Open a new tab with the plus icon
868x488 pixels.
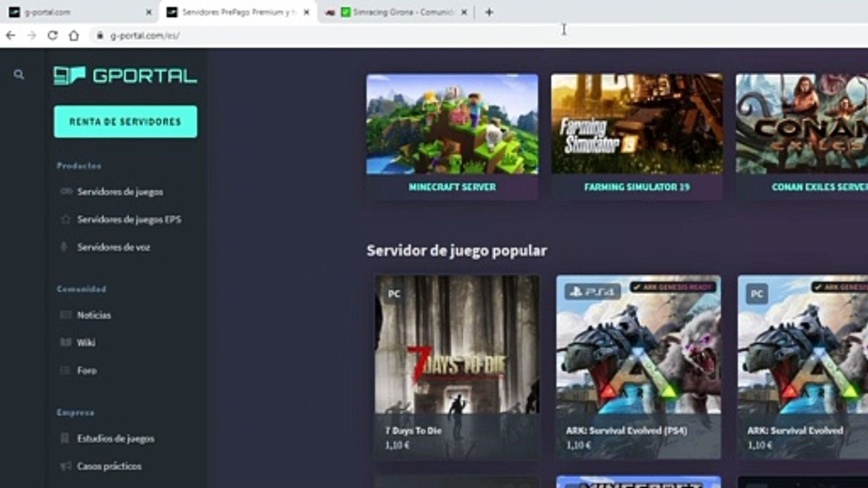489,12
